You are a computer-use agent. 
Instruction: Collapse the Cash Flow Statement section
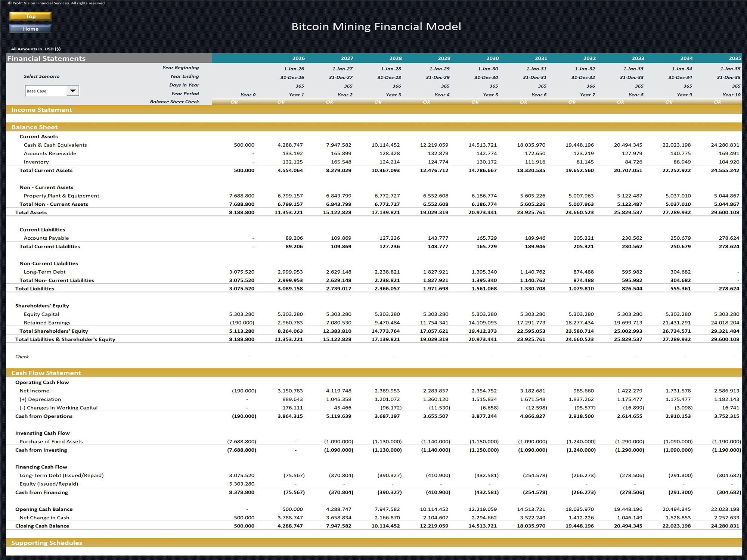click(46, 373)
